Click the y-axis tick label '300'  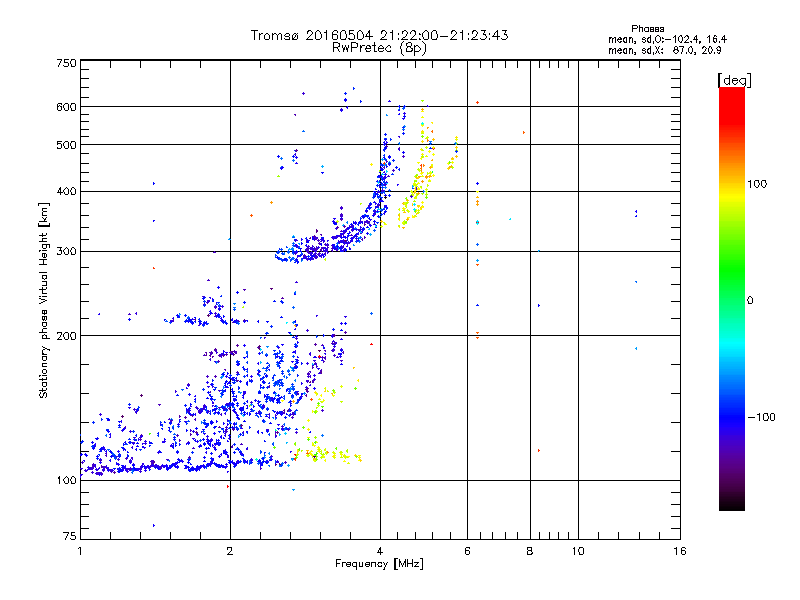click(x=66, y=251)
